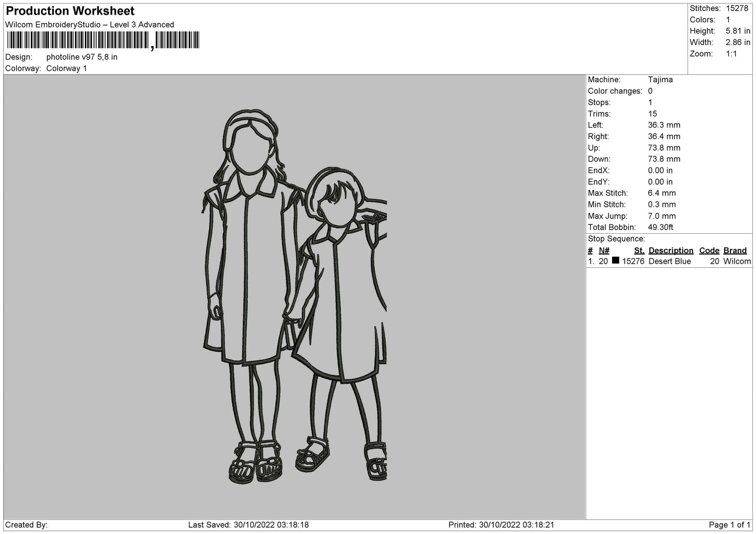Click the Stop Sequence label
This screenshot has width=756, height=534.
616,239
